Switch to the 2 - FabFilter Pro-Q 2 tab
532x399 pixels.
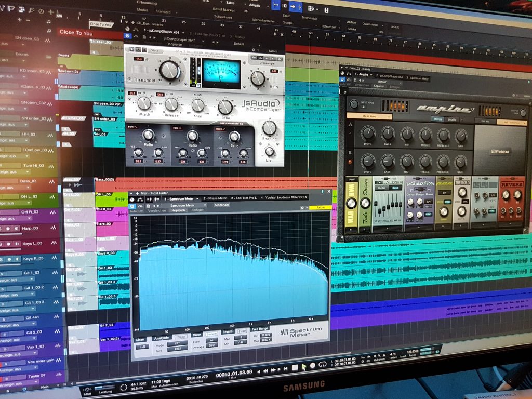207,35
